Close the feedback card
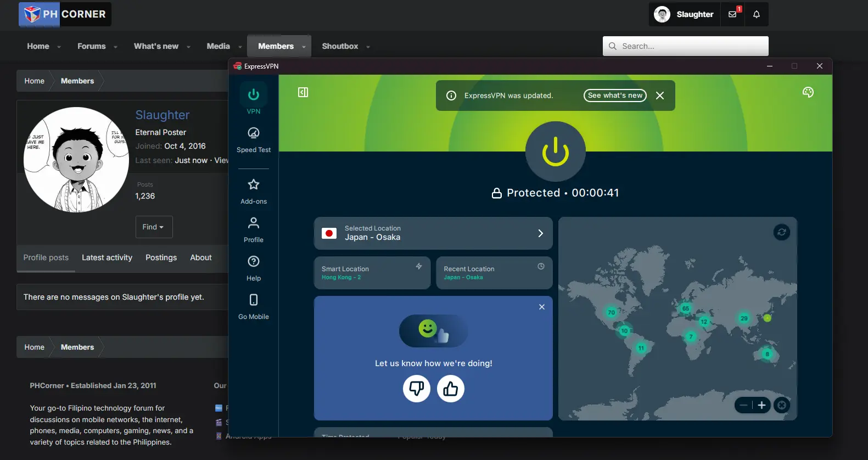Image resolution: width=868 pixels, height=460 pixels. pyautogui.click(x=542, y=307)
